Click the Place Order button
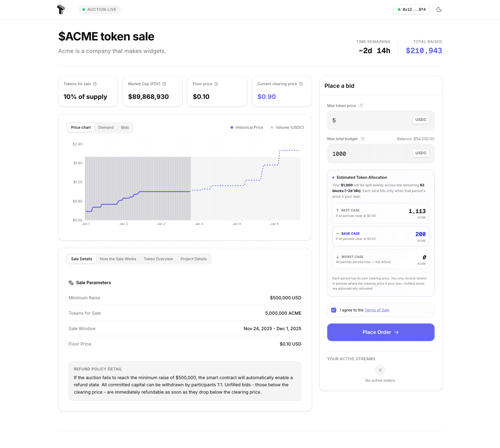500x448 pixels. click(x=380, y=332)
